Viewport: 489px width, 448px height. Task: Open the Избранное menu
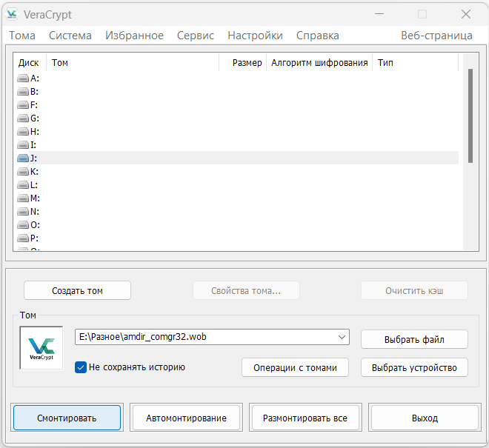tap(134, 36)
